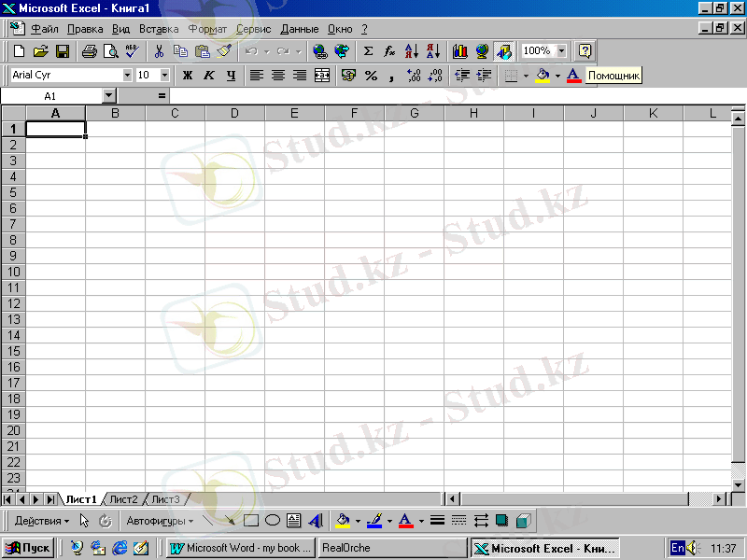The image size is (747, 560).
Task: Click the vertical scrollbar down arrow
Action: [x=738, y=485]
